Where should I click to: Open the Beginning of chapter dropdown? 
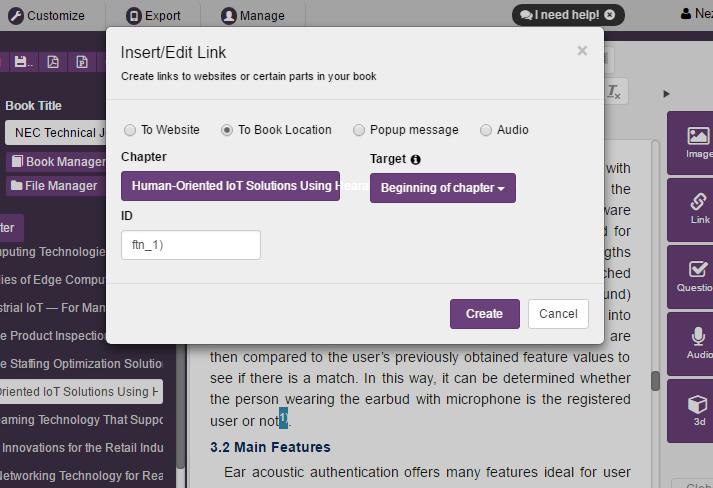(442, 188)
